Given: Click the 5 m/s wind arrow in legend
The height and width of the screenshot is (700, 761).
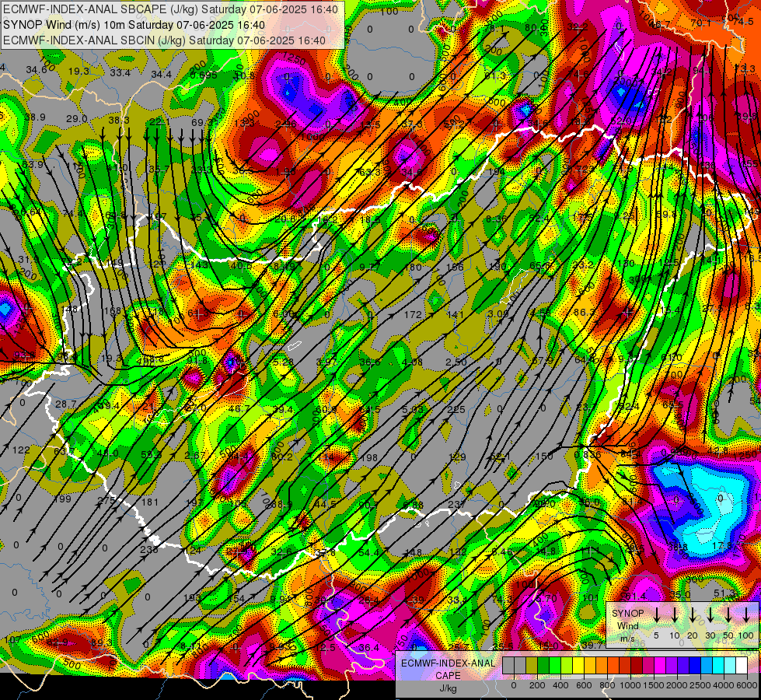Looking at the screenshot, I should pyautogui.click(x=657, y=615).
